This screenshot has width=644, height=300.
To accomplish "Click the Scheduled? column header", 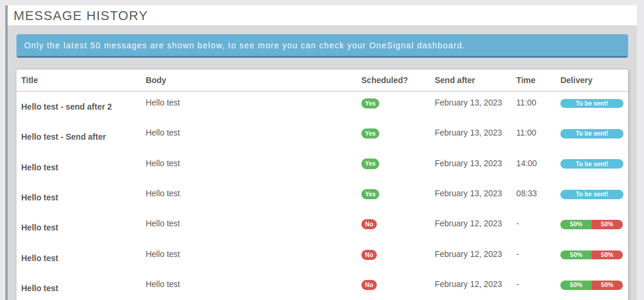I will coord(384,80).
